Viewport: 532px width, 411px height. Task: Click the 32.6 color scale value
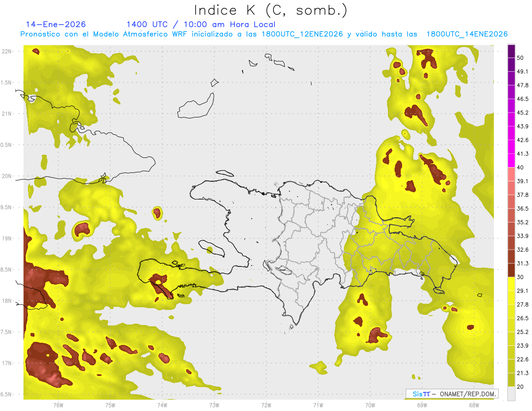click(x=523, y=250)
